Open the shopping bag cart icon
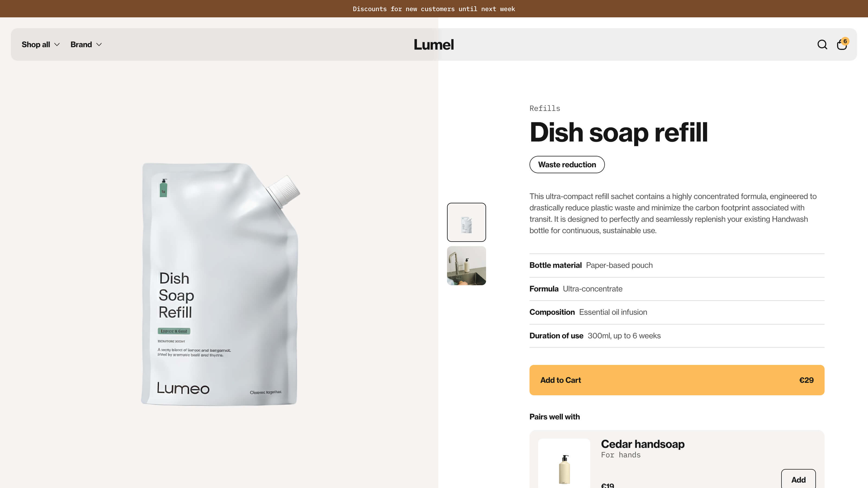 click(x=841, y=45)
